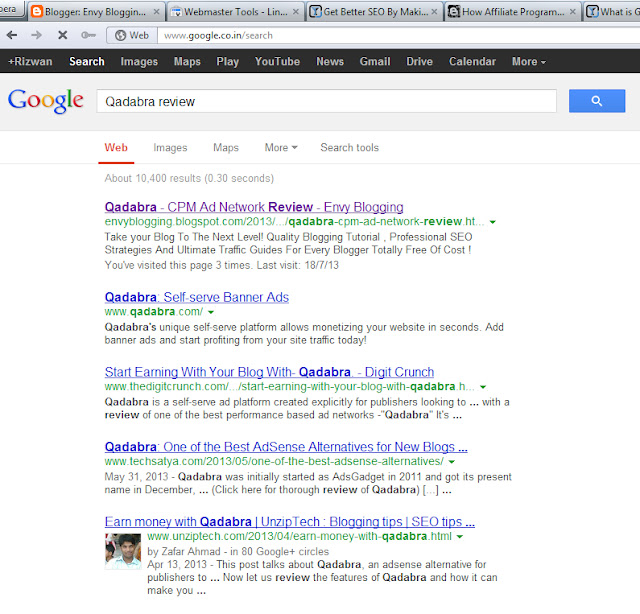640x614 pixels.
Task: Open Start Earning With Your Blog result
Action: point(269,372)
